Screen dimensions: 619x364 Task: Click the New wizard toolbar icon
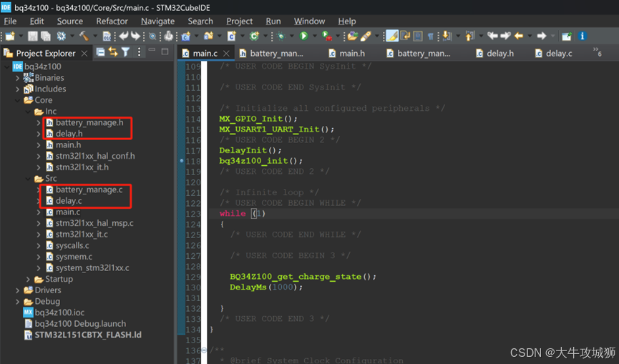(x=10, y=36)
